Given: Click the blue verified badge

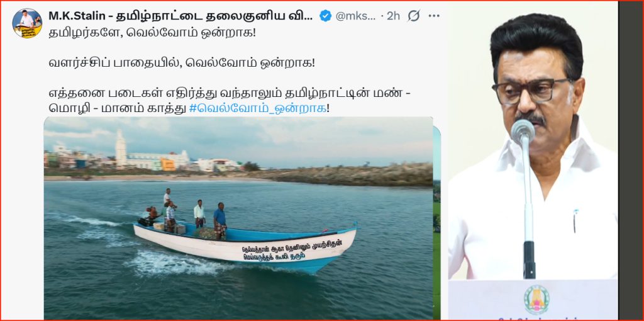Looking at the screenshot, I should [325, 16].
